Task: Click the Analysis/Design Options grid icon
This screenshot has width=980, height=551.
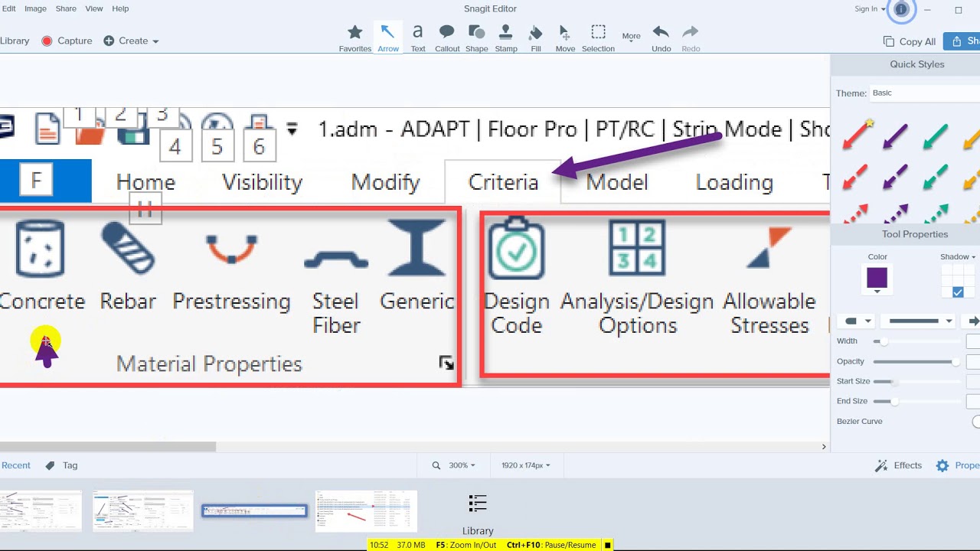Action: click(x=637, y=248)
